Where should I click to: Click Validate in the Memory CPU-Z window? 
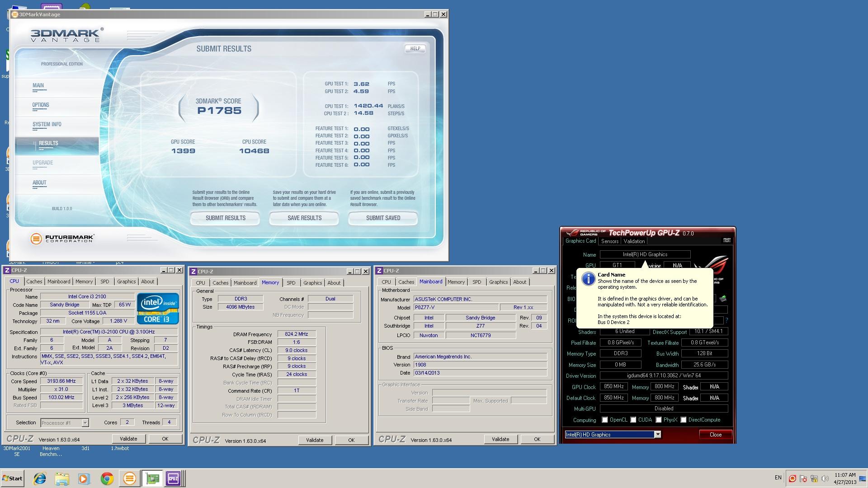315,440
